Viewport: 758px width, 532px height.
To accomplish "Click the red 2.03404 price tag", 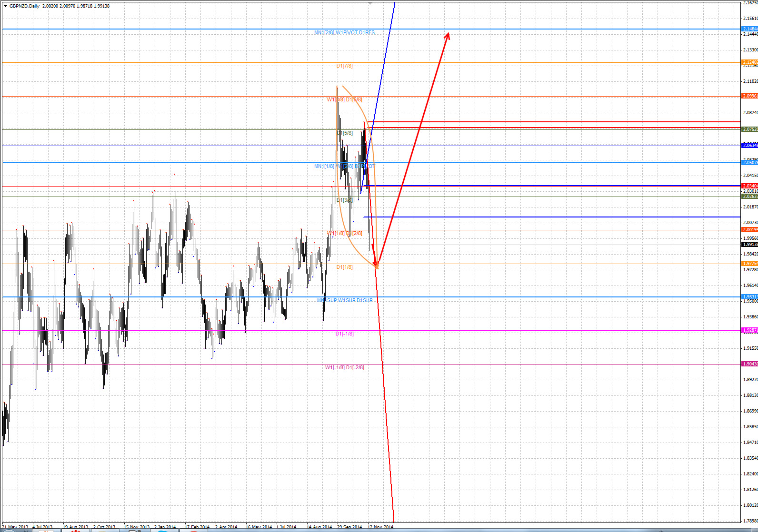I will point(749,186).
